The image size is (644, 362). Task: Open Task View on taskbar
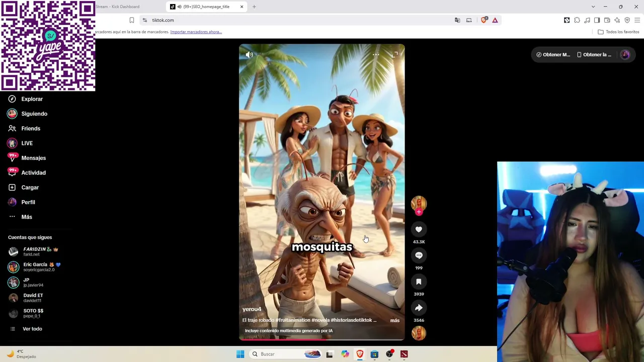(330, 354)
